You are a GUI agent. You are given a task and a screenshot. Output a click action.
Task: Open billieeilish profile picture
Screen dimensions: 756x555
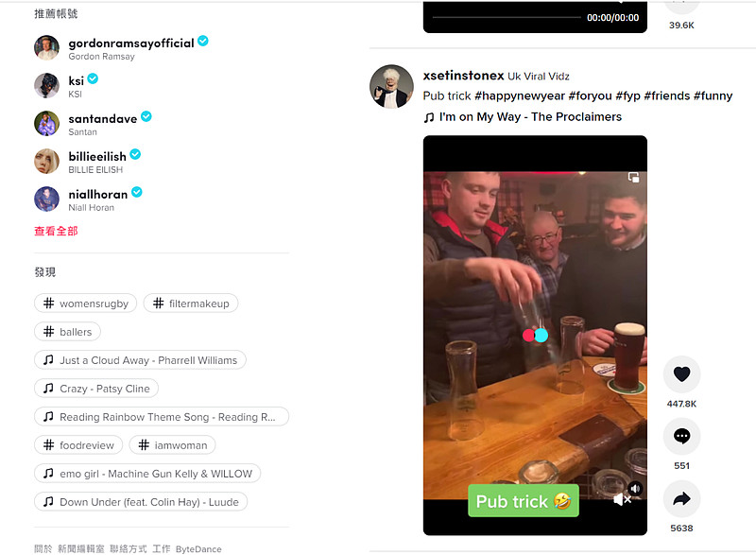click(46, 162)
